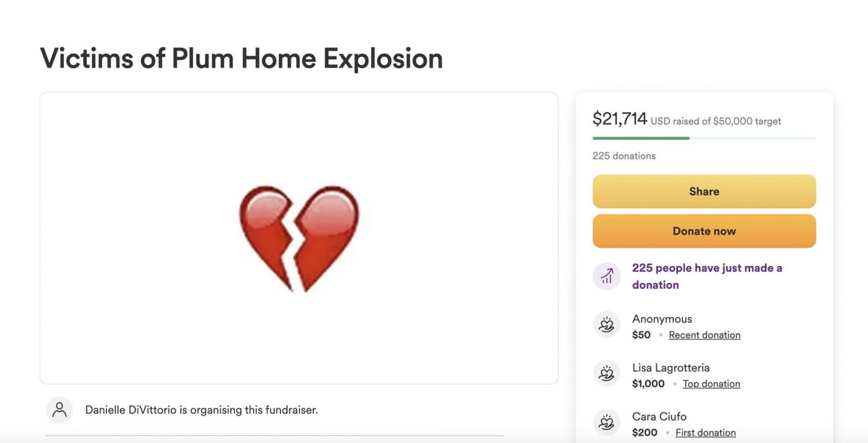Image resolution: width=868 pixels, height=443 pixels.
Task: Select the Victims of Plum Home Explosion title
Action: point(241,59)
